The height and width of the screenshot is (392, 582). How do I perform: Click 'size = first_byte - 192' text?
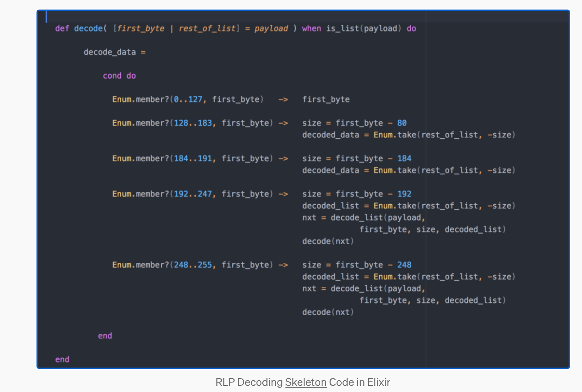[357, 194]
